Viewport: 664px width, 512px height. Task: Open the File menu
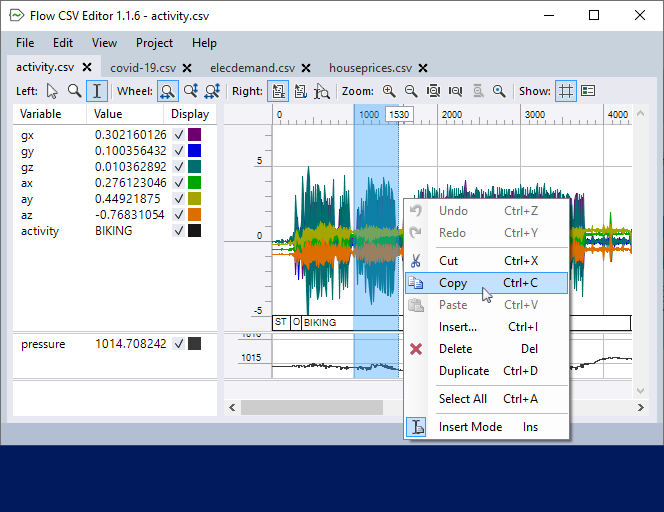pyautogui.click(x=25, y=43)
